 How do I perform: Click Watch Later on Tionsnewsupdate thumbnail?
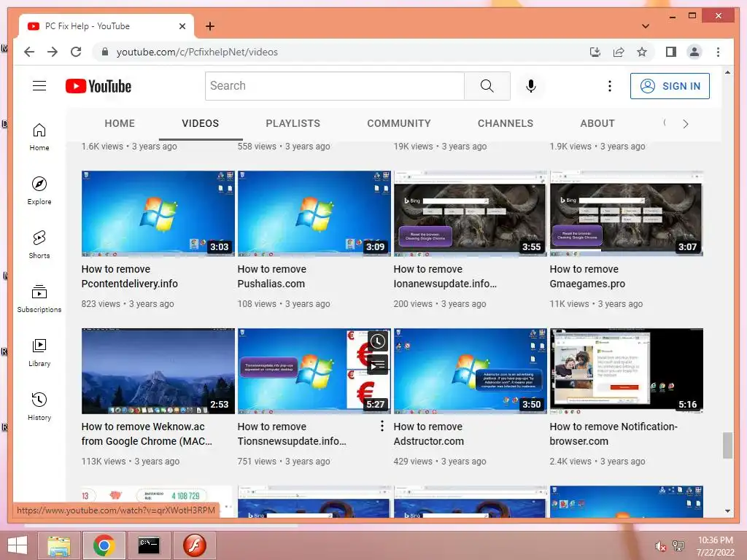click(378, 341)
